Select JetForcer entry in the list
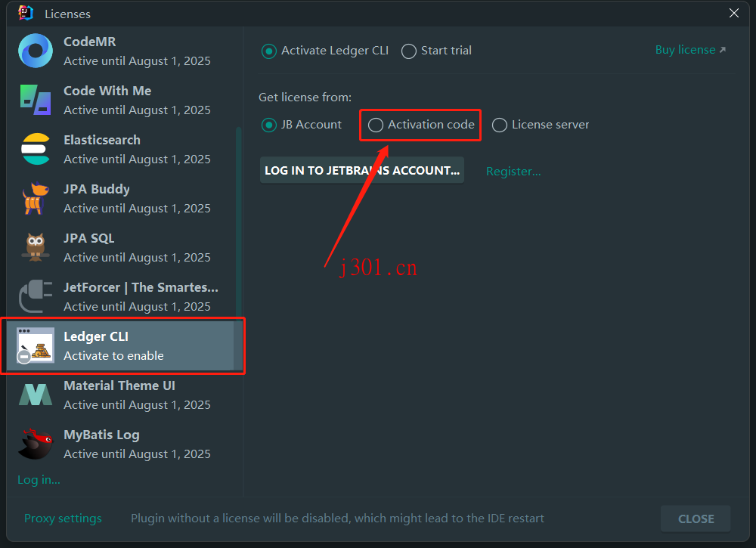Viewport: 756px width, 548px height. coord(120,296)
